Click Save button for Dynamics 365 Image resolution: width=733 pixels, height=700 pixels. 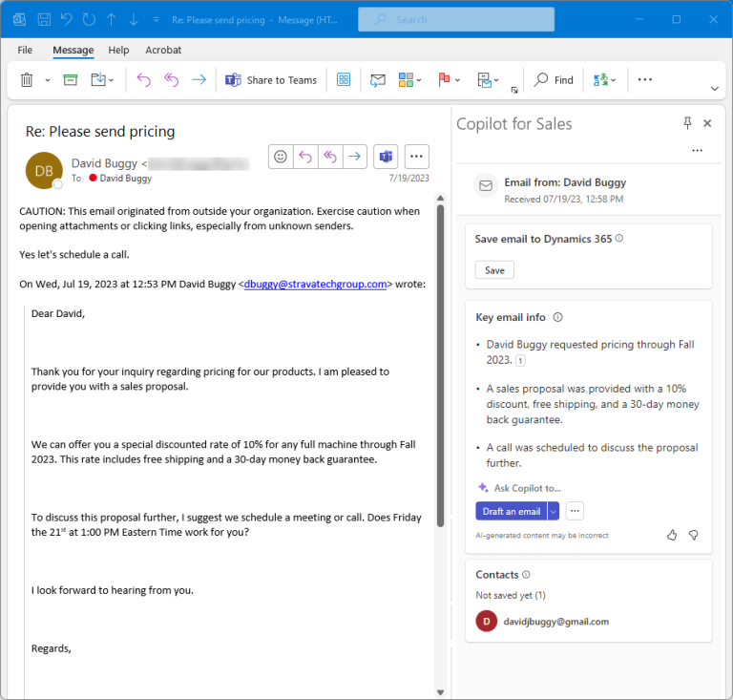(494, 270)
